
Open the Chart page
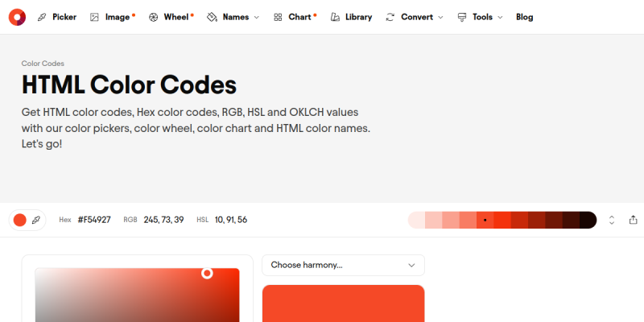[x=299, y=17]
